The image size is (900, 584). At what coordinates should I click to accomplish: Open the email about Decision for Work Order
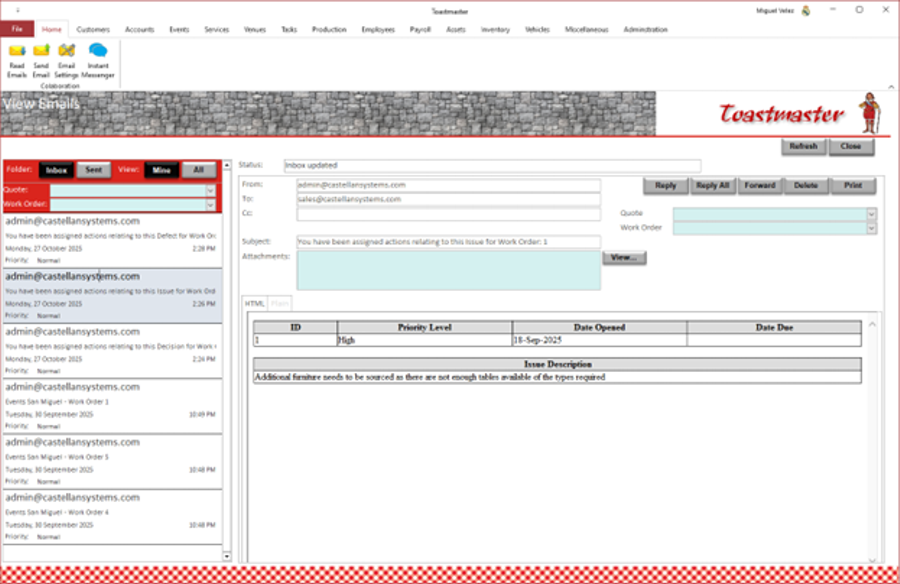click(112, 351)
